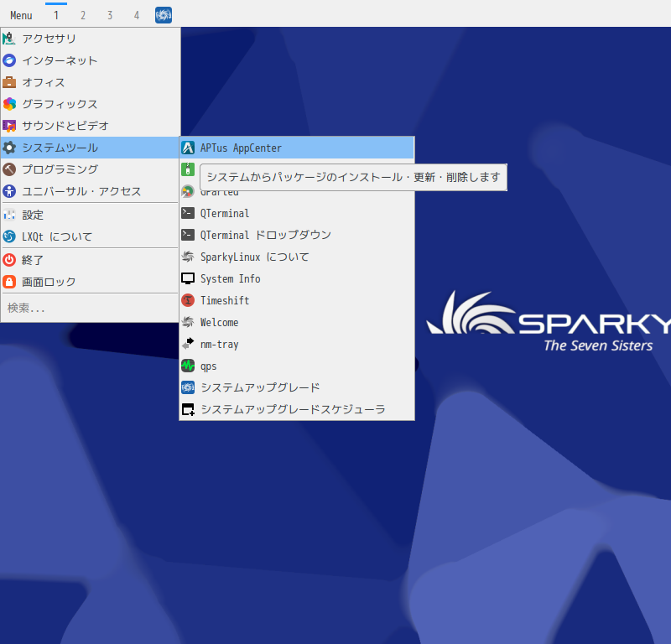The image size is (671, 644).
Task: Open the オフィス category
Action: click(x=91, y=82)
